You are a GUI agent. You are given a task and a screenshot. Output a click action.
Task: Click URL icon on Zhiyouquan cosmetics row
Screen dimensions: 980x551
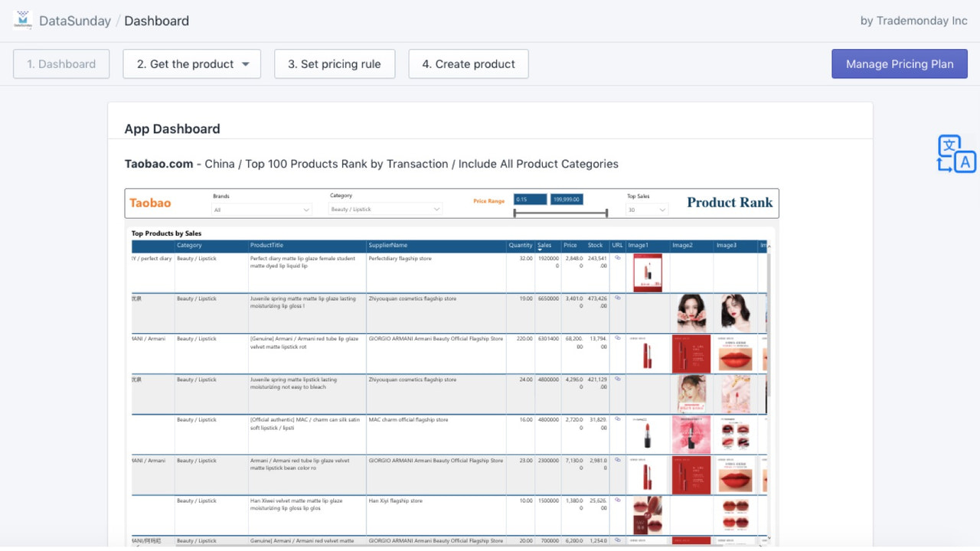click(x=618, y=298)
